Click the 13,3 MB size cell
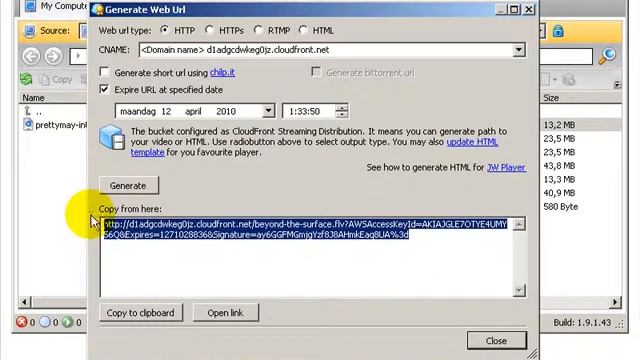 (559, 179)
